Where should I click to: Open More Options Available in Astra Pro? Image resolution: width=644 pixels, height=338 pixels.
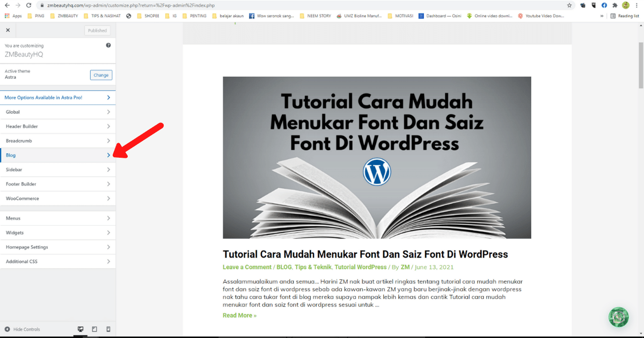pos(57,98)
